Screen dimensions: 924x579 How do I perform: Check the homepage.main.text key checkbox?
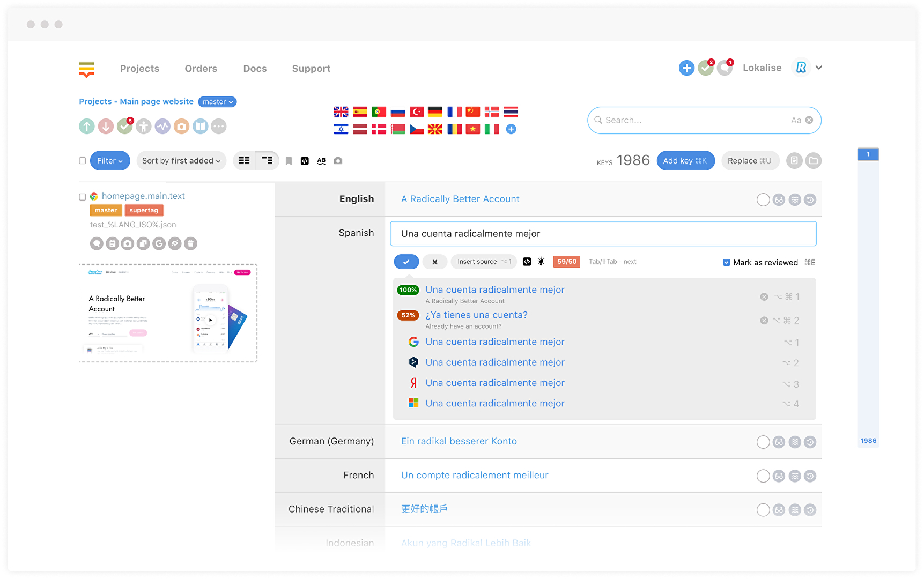[83, 197]
